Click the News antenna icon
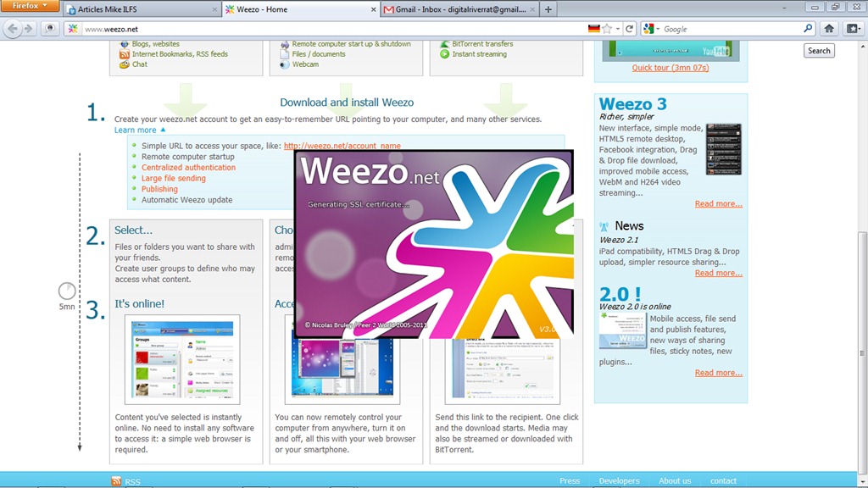The image size is (868, 488). click(604, 226)
